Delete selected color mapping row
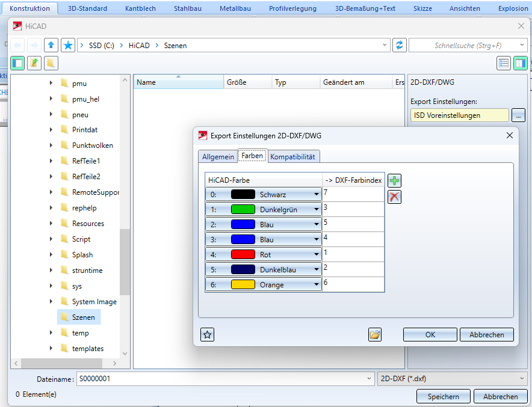 coord(394,197)
